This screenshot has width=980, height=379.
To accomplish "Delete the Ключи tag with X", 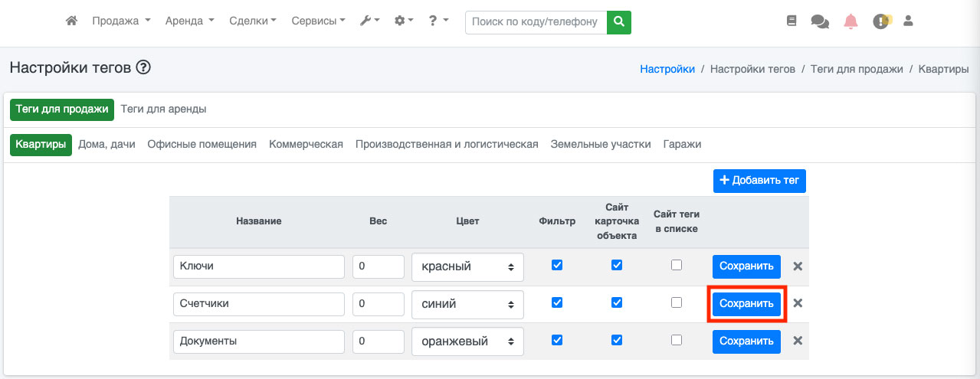I will [798, 266].
